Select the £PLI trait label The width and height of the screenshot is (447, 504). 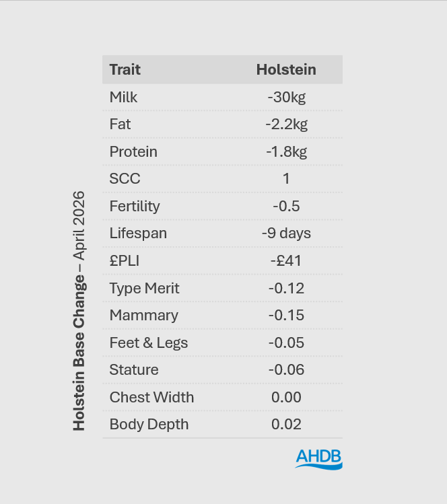[125, 260]
